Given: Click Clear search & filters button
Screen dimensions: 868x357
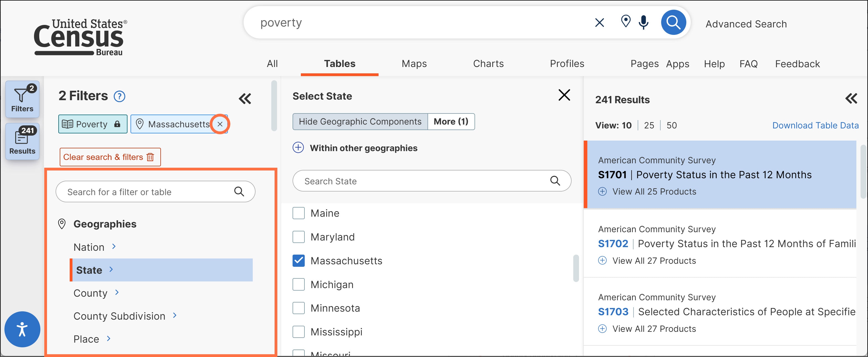Looking at the screenshot, I should click(x=110, y=157).
